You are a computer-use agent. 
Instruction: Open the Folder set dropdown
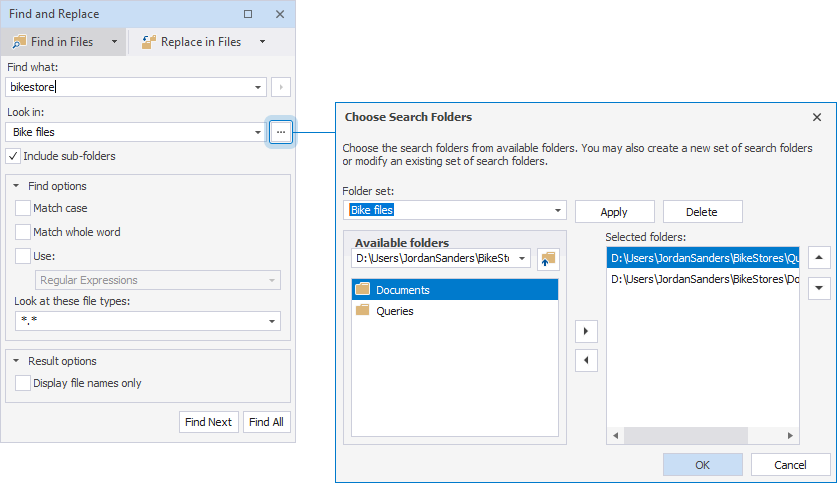tap(557, 210)
